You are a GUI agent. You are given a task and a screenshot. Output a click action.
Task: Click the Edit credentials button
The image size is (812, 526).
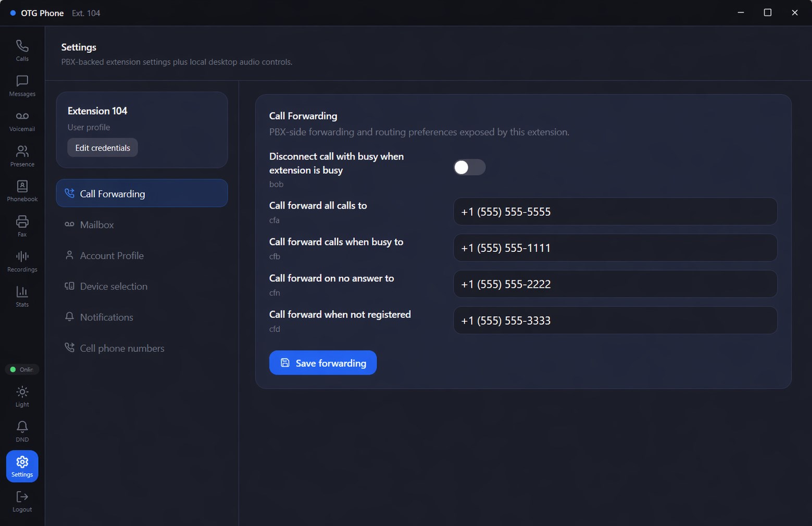103,148
